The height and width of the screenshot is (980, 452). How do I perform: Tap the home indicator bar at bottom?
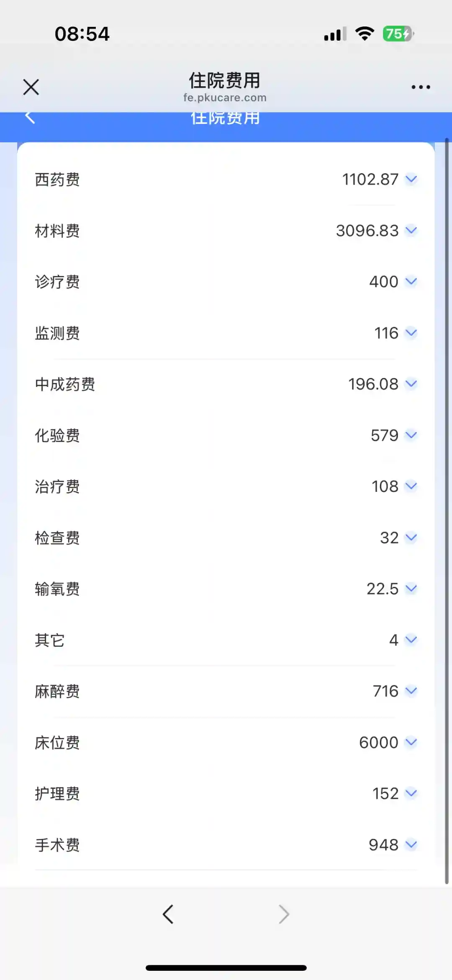tap(226, 967)
